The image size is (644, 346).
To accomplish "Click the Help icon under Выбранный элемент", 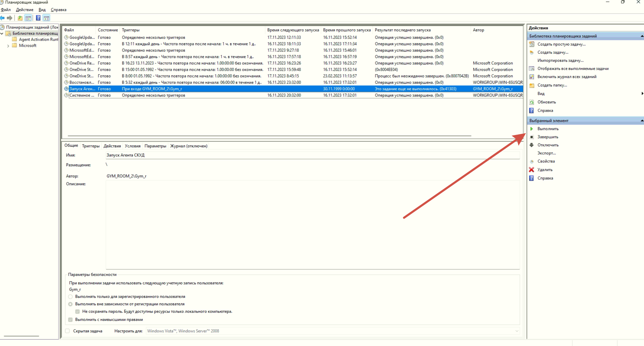I will [532, 178].
